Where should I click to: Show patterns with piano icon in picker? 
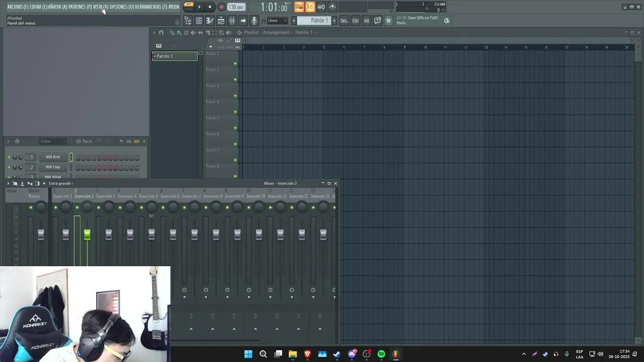[158, 46]
